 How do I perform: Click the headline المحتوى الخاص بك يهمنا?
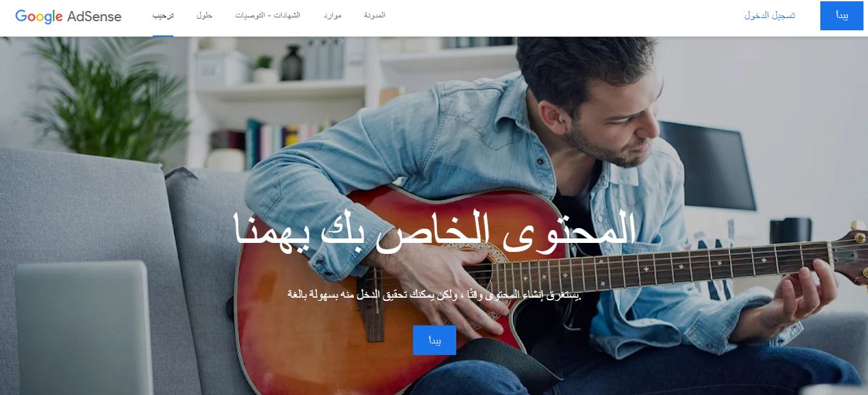(434, 230)
